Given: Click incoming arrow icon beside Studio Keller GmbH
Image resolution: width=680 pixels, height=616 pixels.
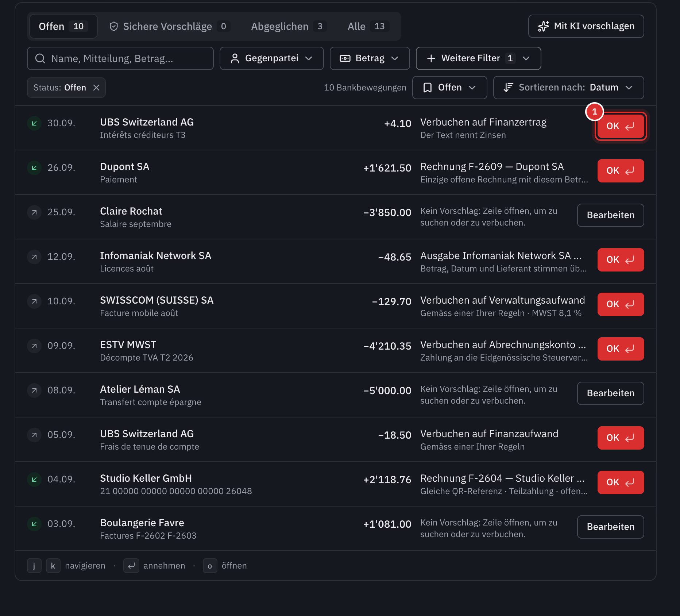Looking at the screenshot, I should coord(34,480).
